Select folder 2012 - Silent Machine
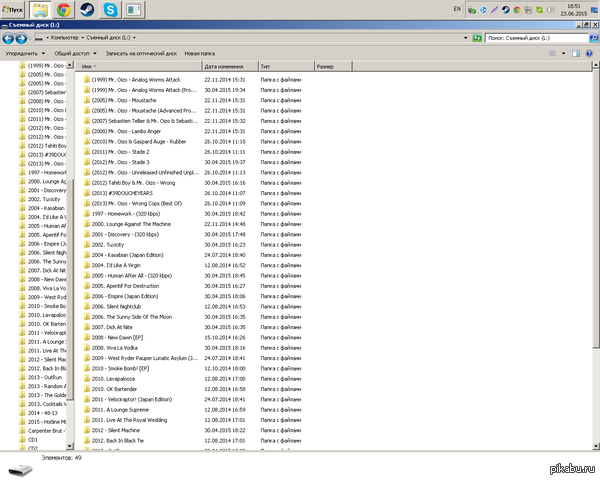 click(x=112, y=431)
